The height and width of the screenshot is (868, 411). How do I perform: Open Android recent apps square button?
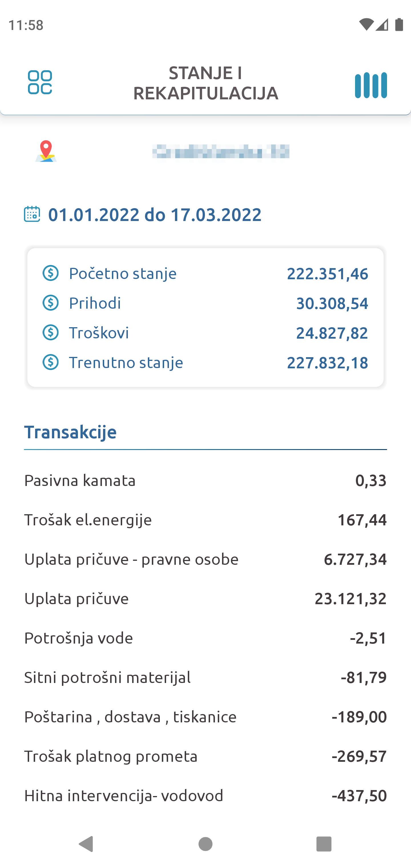tap(324, 844)
